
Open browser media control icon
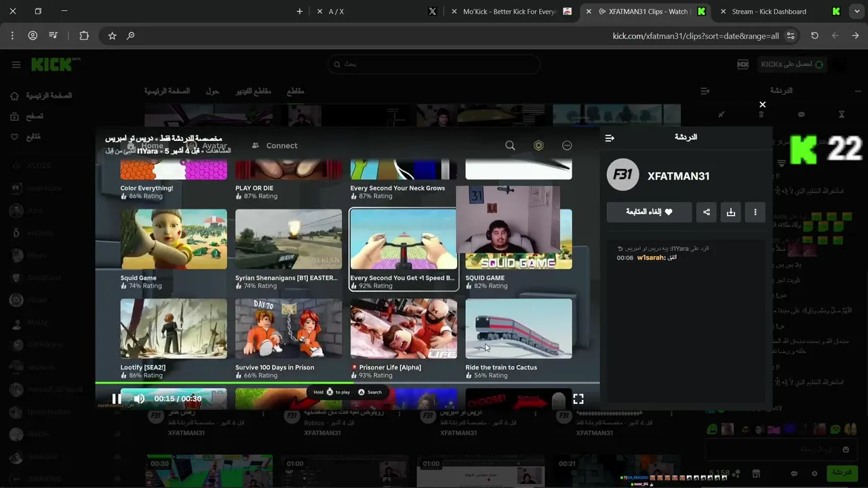54,36
